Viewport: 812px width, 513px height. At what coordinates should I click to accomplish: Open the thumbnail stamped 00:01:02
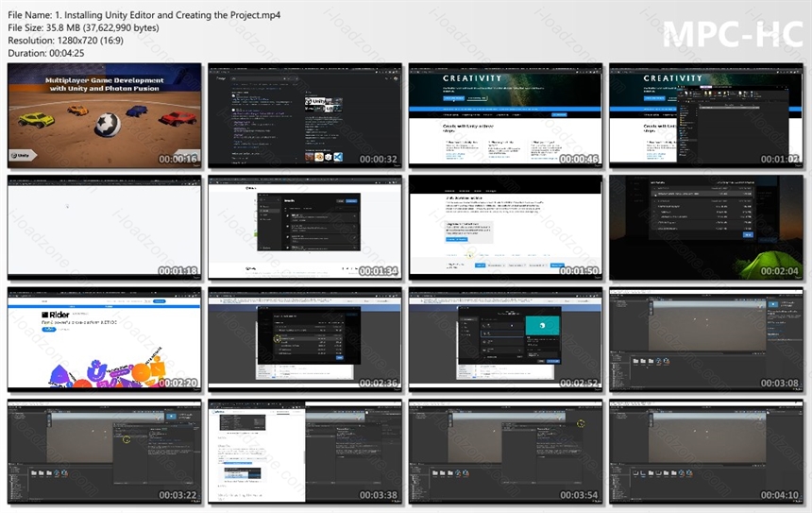point(706,115)
